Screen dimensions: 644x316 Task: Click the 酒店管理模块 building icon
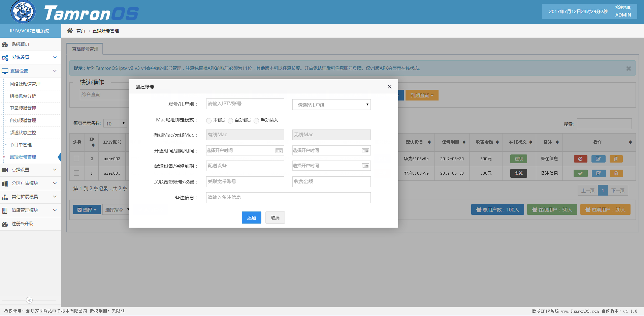coord(5,210)
